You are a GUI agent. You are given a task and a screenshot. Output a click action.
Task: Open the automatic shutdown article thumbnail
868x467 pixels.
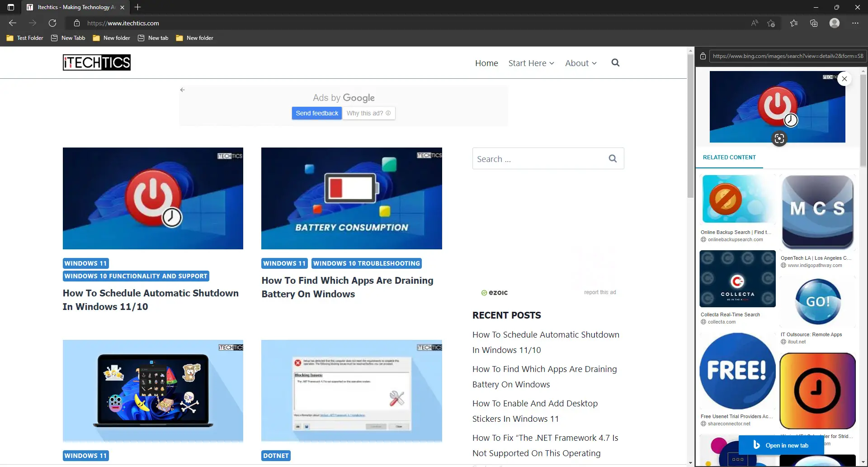click(x=153, y=198)
